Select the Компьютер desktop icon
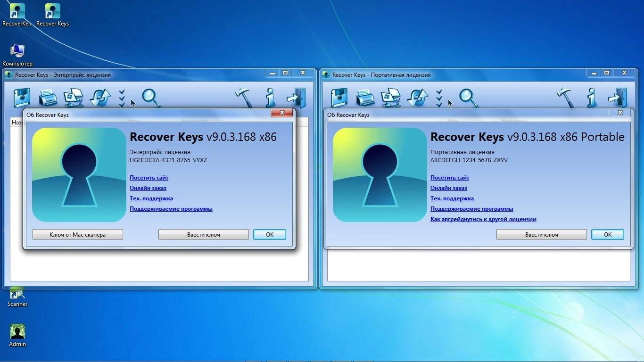Image resolution: width=644 pixels, height=362 pixels. click(17, 55)
